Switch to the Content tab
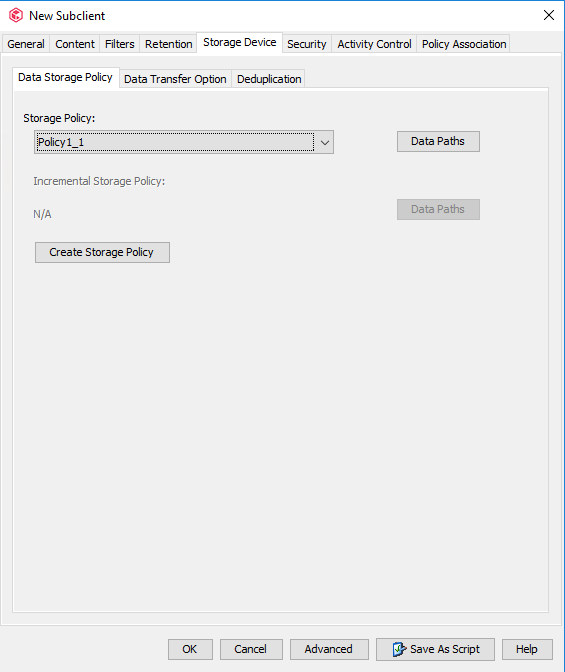 (75, 44)
